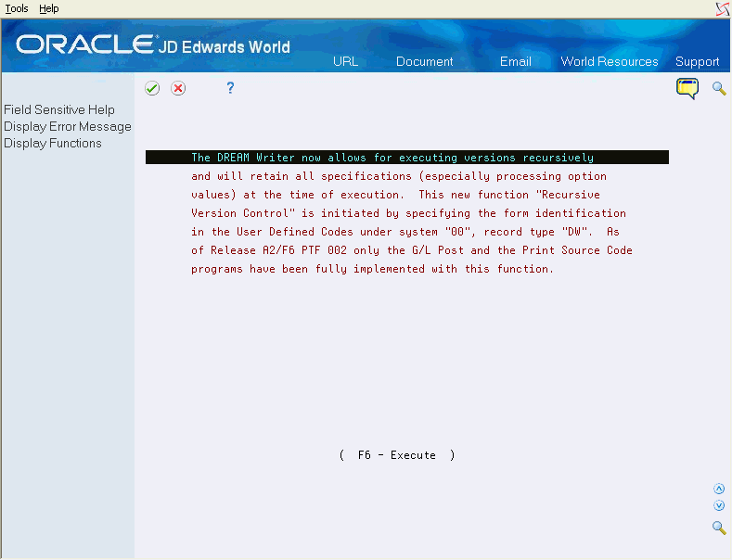Click the bottom-right magnifying glass icon
The width and height of the screenshot is (732, 560).
point(719,528)
